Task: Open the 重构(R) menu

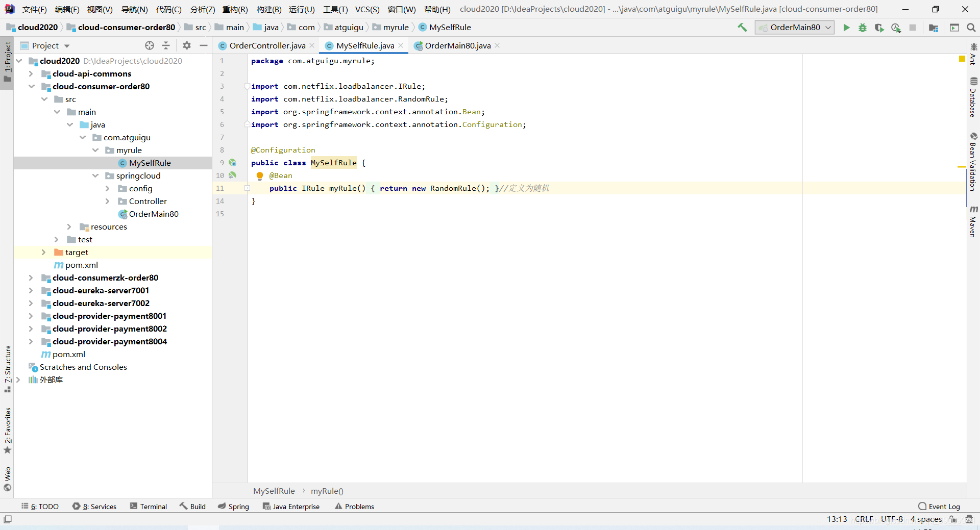Action: click(x=235, y=9)
